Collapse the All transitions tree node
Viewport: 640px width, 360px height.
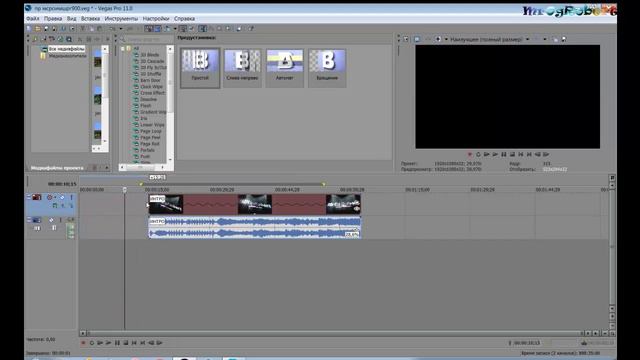pyautogui.click(x=122, y=49)
